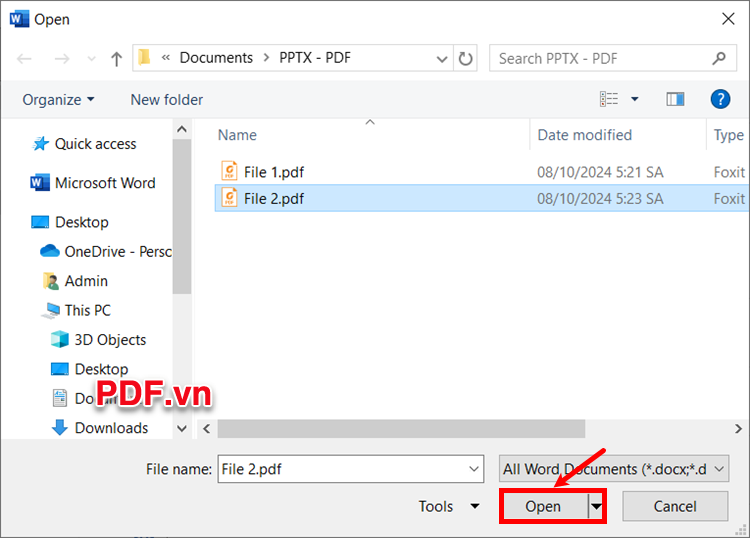Open the Organize menu
Viewport: 750px width, 538px height.
click(58, 100)
